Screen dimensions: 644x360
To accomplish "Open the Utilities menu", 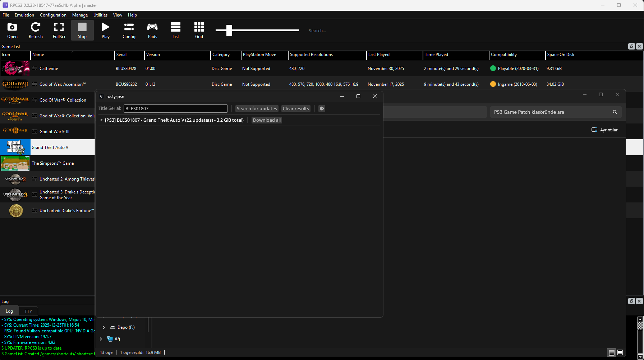I will tap(100, 15).
